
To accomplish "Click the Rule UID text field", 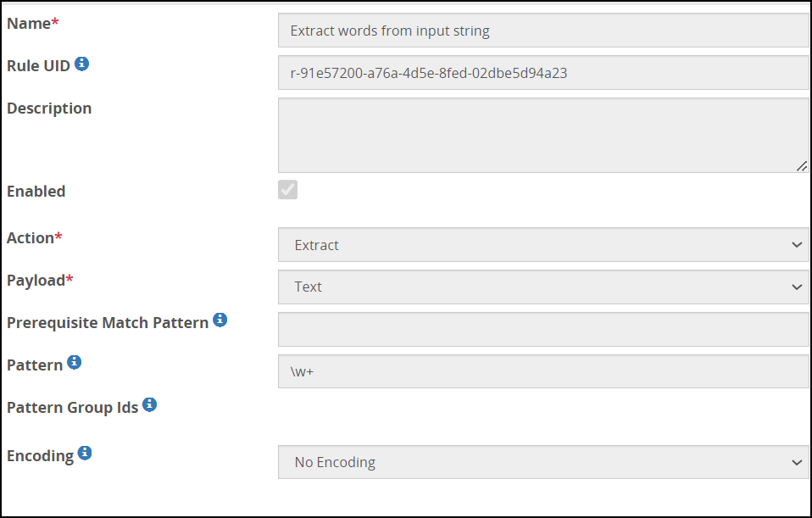I will pos(542,73).
